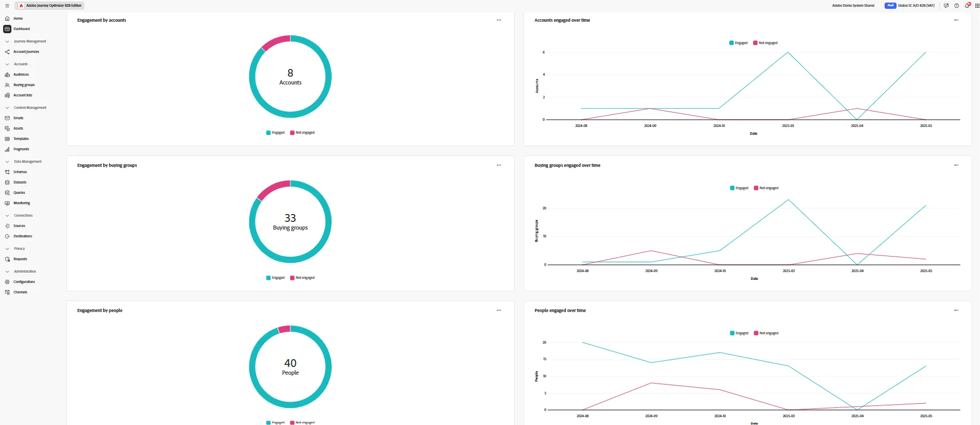Open Templates in the sidebar
980x425 pixels.
pyautogui.click(x=17, y=139)
